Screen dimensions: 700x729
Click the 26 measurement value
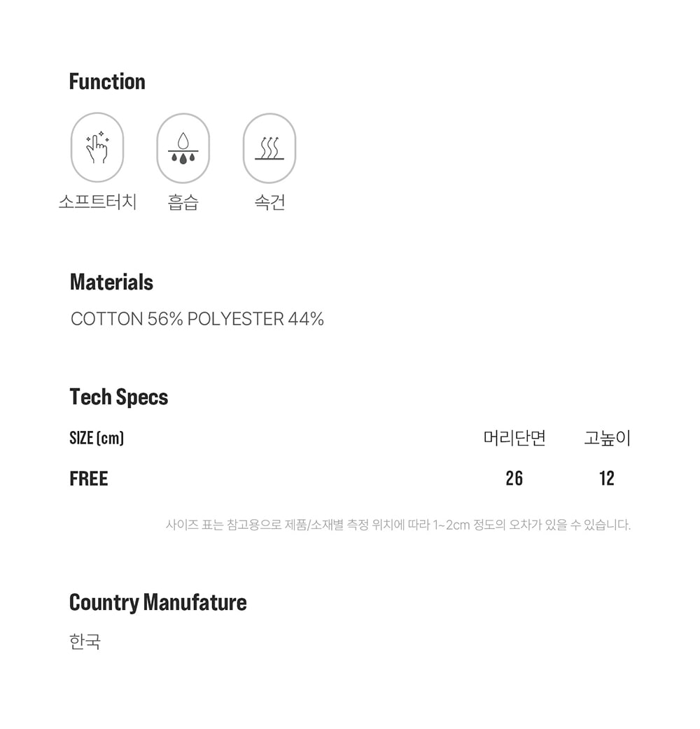pos(514,479)
